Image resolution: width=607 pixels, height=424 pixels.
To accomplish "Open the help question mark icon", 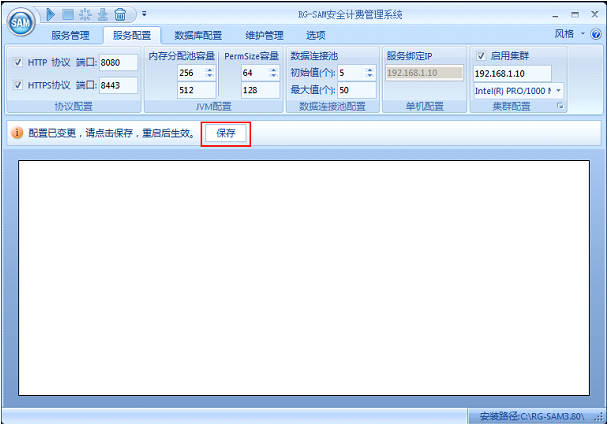I will point(596,34).
